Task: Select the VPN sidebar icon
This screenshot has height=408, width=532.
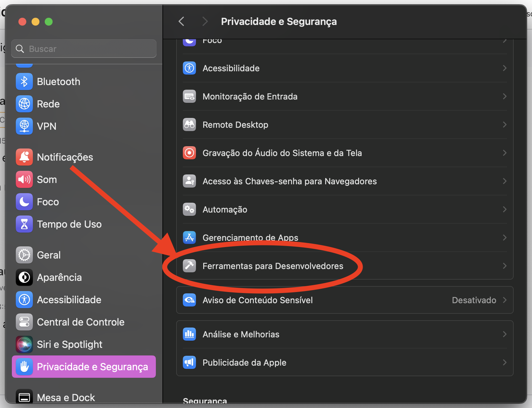Action: click(24, 126)
